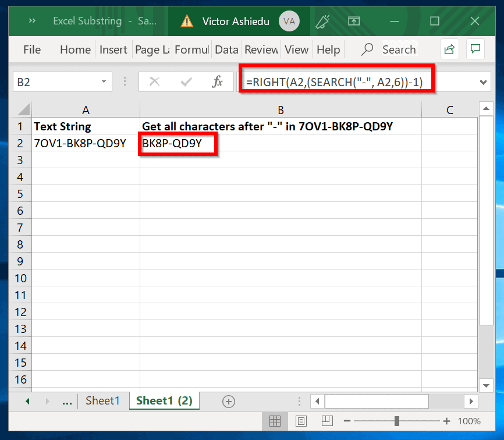Select the Sheet1 tab at the bottom
The width and height of the screenshot is (504, 440).
pyautogui.click(x=103, y=400)
